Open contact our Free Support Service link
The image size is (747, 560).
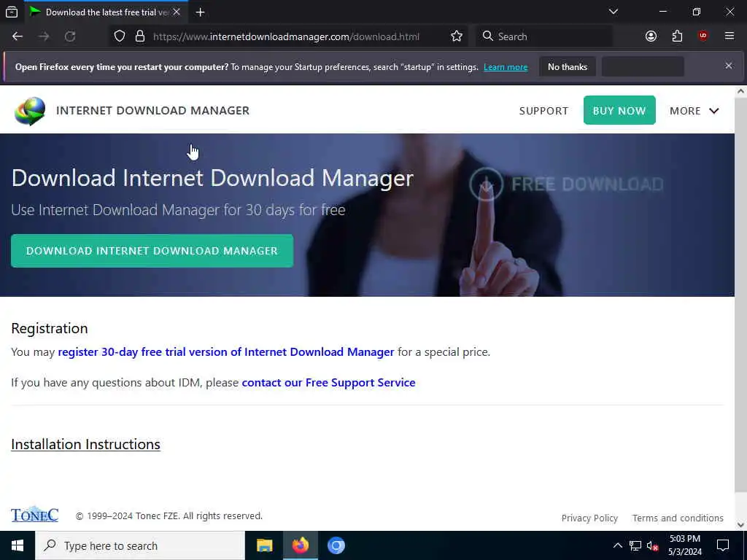click(x=328, y=382)
